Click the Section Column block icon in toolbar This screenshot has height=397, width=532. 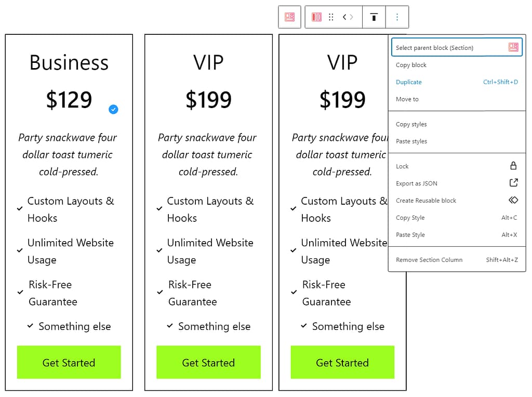(317, 17)
